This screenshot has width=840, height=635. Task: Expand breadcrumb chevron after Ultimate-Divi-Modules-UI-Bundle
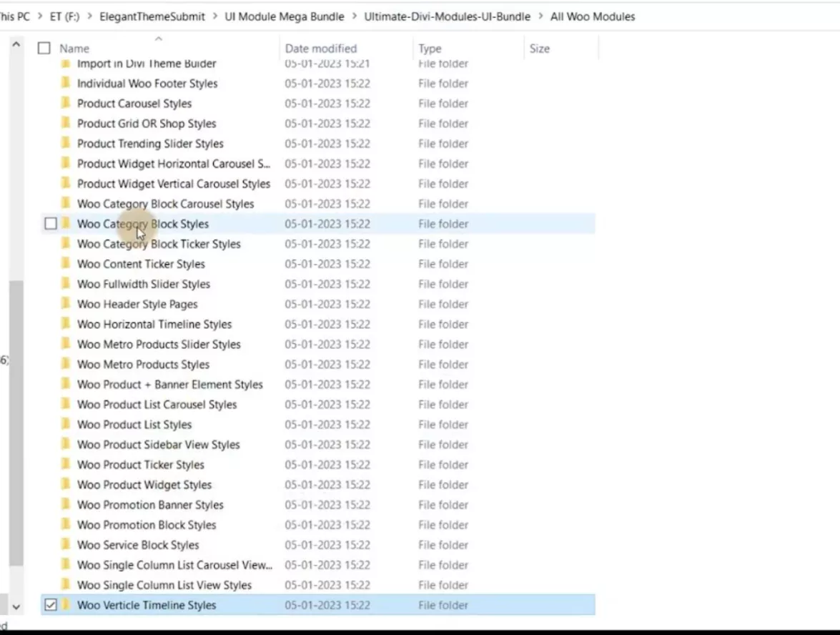click(x=540, y=16)
